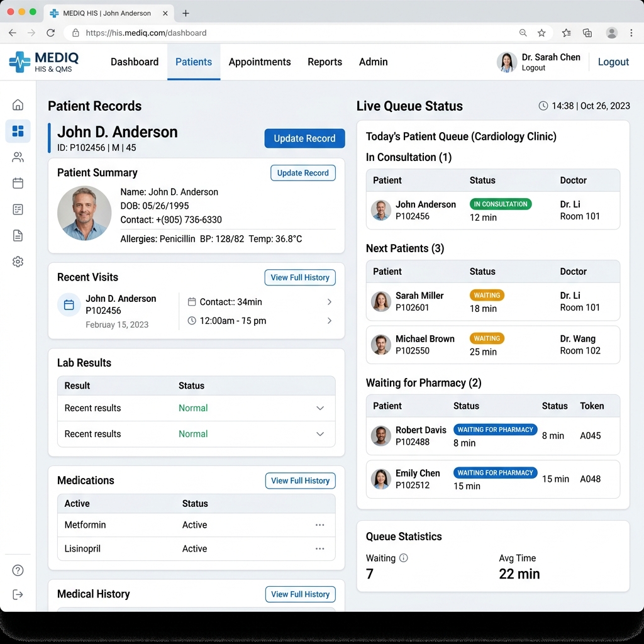Click the browser forward arrow
This screenshot has height=644, width=644.
point(31,33)
